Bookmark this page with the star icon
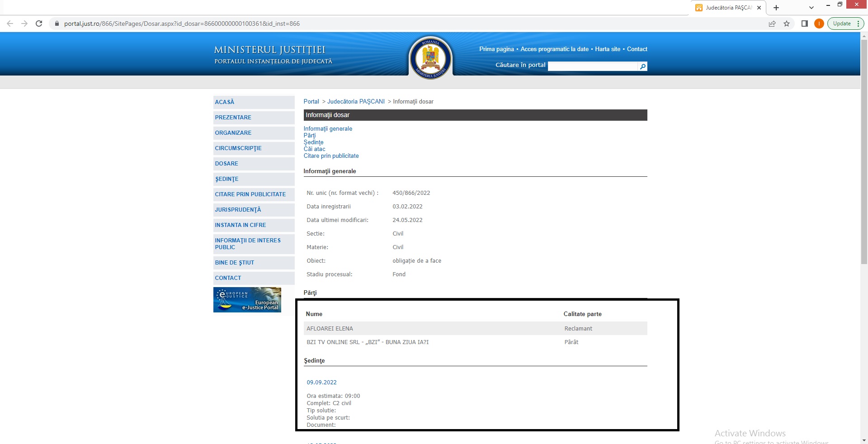Screen dimensions: 868x444 coord(787,24)
